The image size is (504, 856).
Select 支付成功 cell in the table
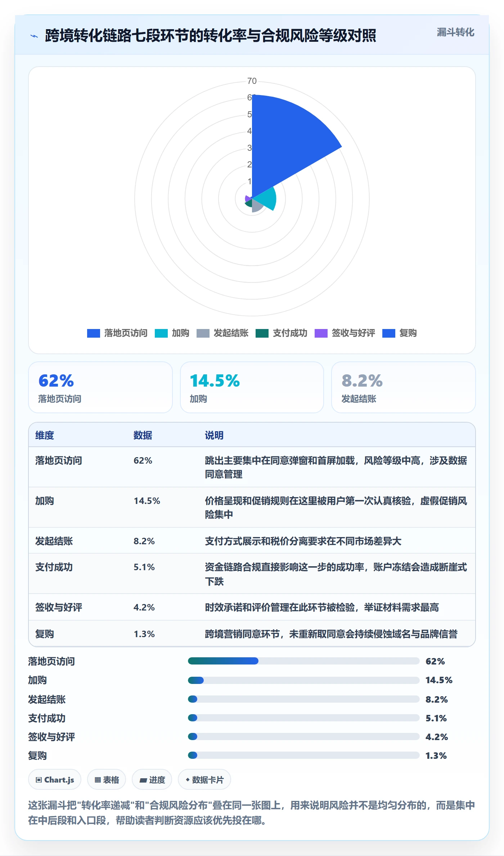[54, 567]
